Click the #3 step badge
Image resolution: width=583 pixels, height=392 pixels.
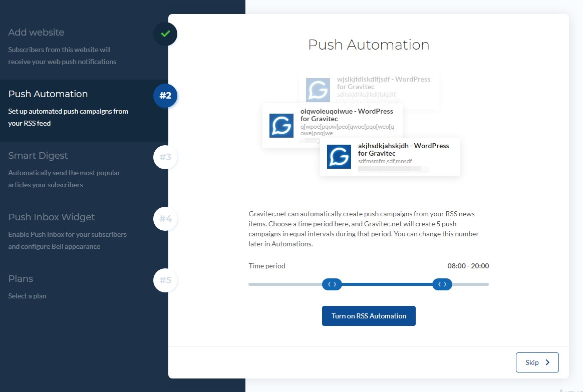(165, 157)
